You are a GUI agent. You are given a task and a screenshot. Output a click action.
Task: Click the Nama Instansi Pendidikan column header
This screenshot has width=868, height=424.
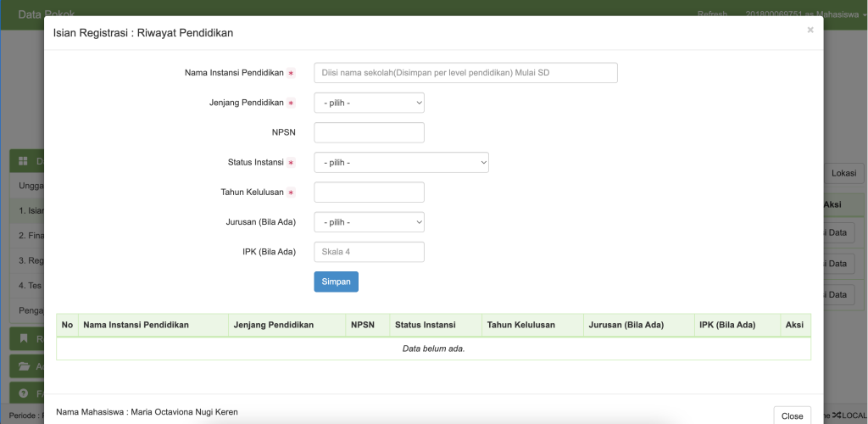point(136,325)
